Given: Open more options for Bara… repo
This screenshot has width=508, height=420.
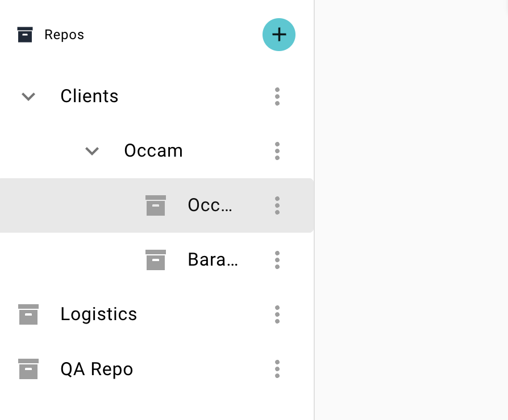Looking at the screenshot, I should [277, 260].
